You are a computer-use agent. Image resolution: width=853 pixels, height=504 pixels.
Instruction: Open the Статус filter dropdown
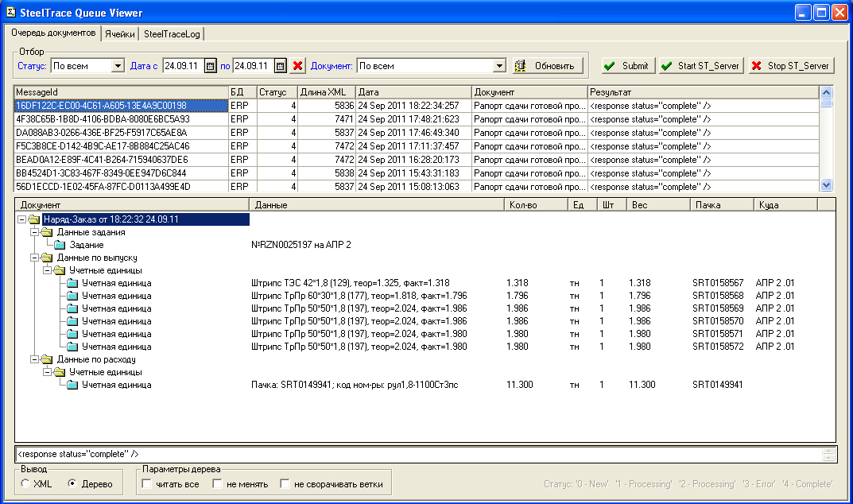[118, 66]
